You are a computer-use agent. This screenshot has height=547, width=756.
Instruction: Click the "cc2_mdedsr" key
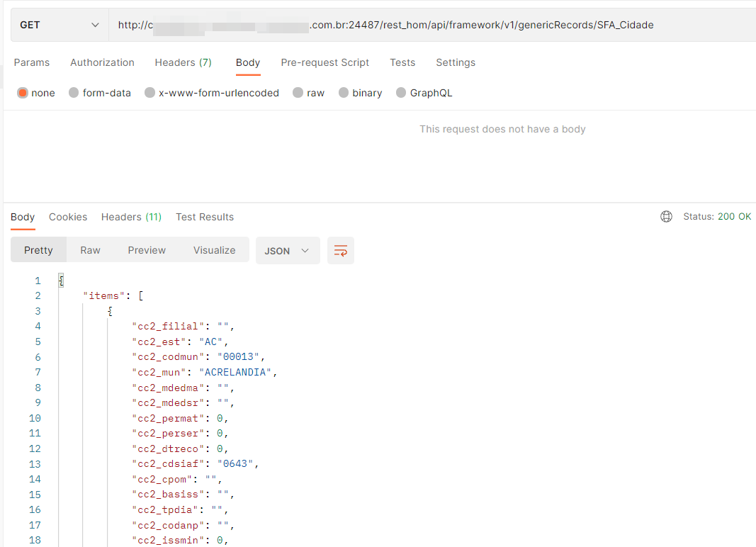pyautogui.click(x=168, y=402)
